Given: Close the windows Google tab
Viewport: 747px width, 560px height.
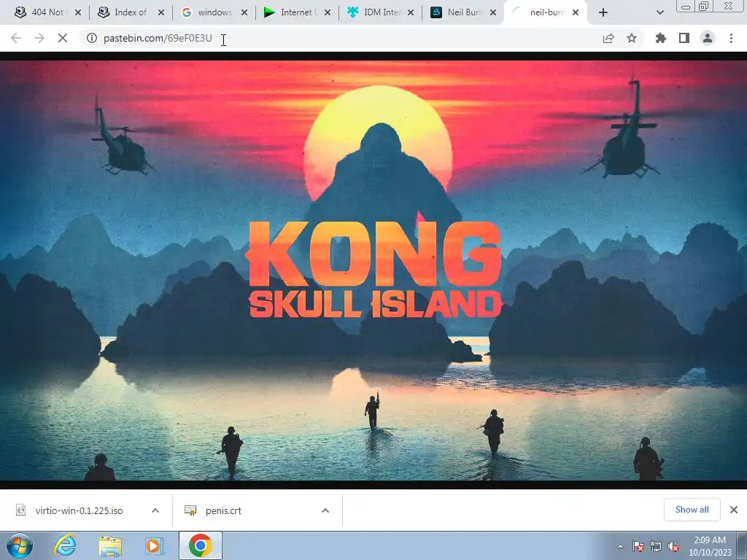Looking at the screenshot, I should [x=244, y=13].
